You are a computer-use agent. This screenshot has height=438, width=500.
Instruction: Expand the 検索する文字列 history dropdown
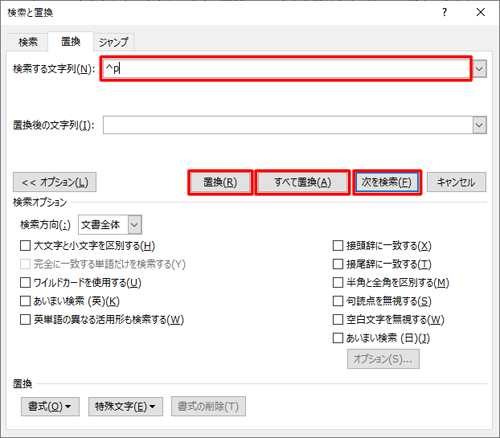[479, 69]
